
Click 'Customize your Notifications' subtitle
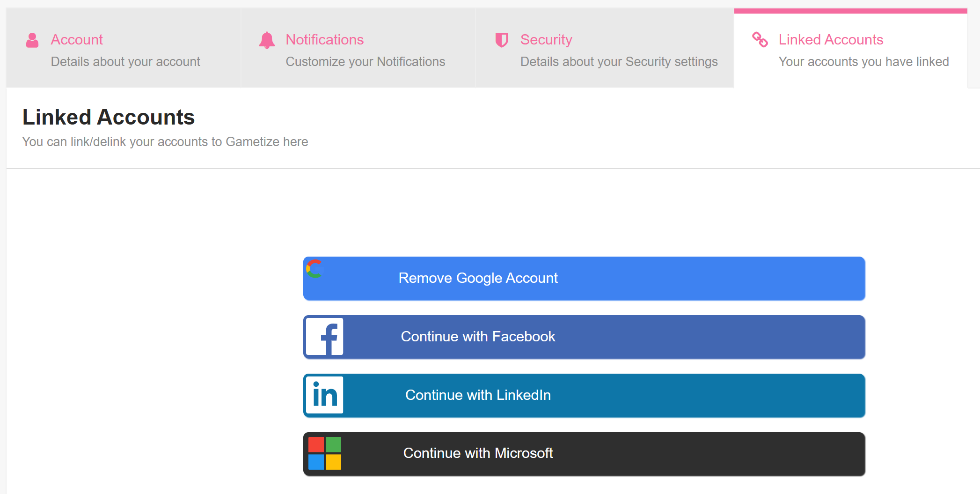click(x=366, y=62)
